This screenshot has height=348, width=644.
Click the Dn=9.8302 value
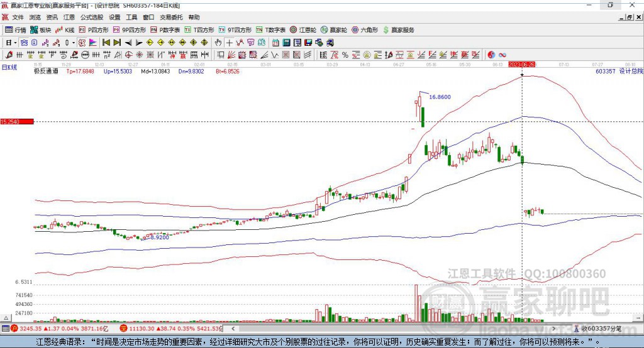pos(191,72)
